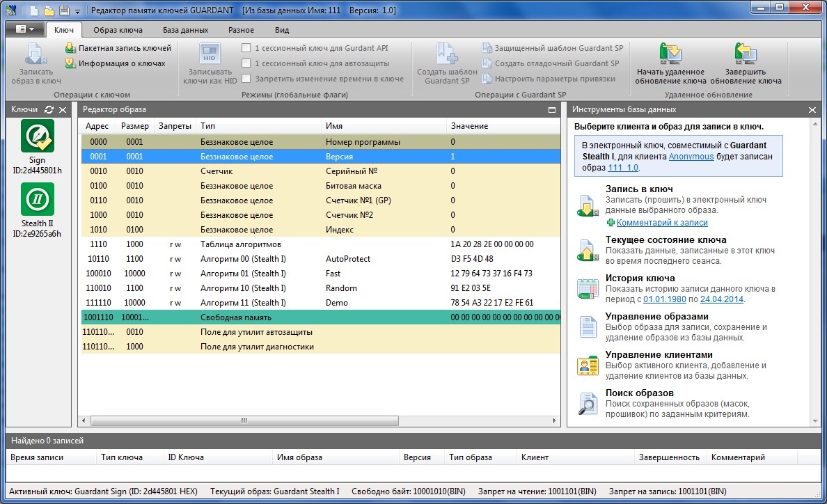Select the Stealth II key icon

pos(37,199)
